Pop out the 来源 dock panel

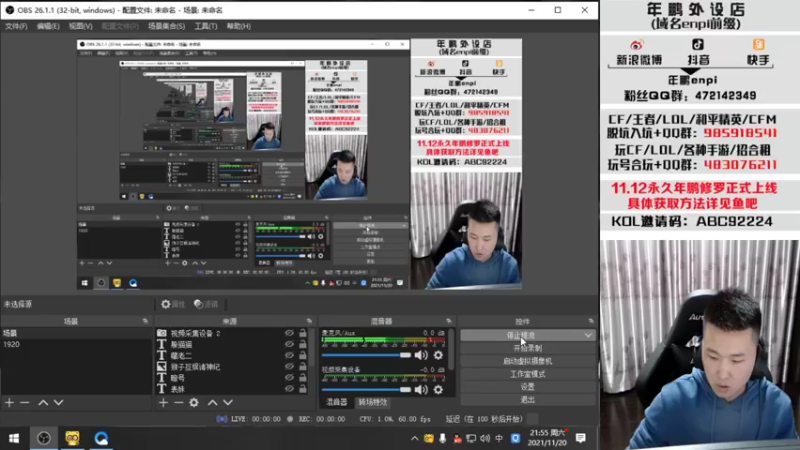309,321
